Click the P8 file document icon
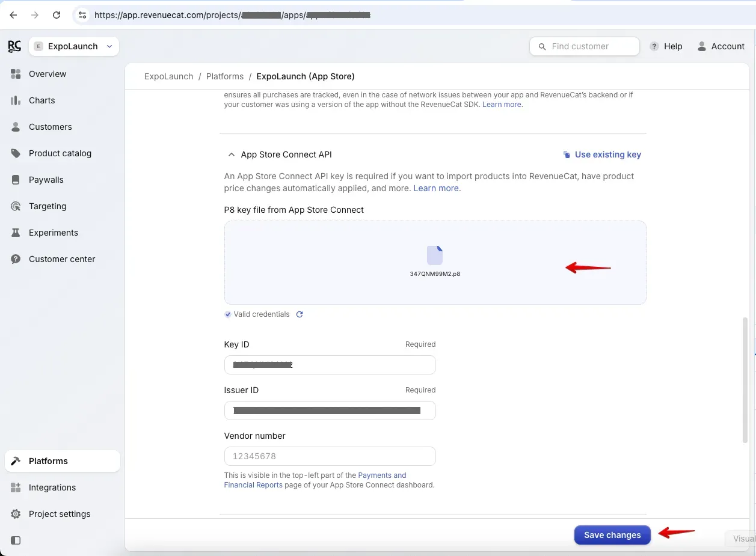The height and width of the screenshot is (556, 756). 435,255
